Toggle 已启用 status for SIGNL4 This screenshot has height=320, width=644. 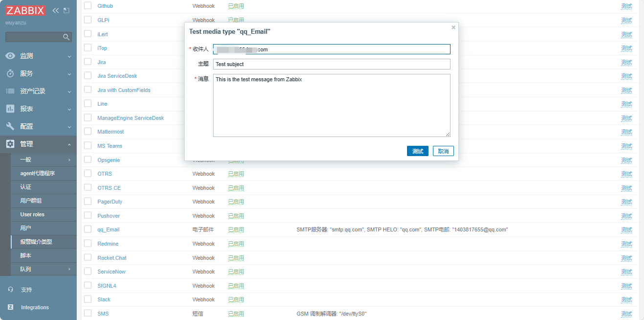pyautogui.click(x=236, y=286)
